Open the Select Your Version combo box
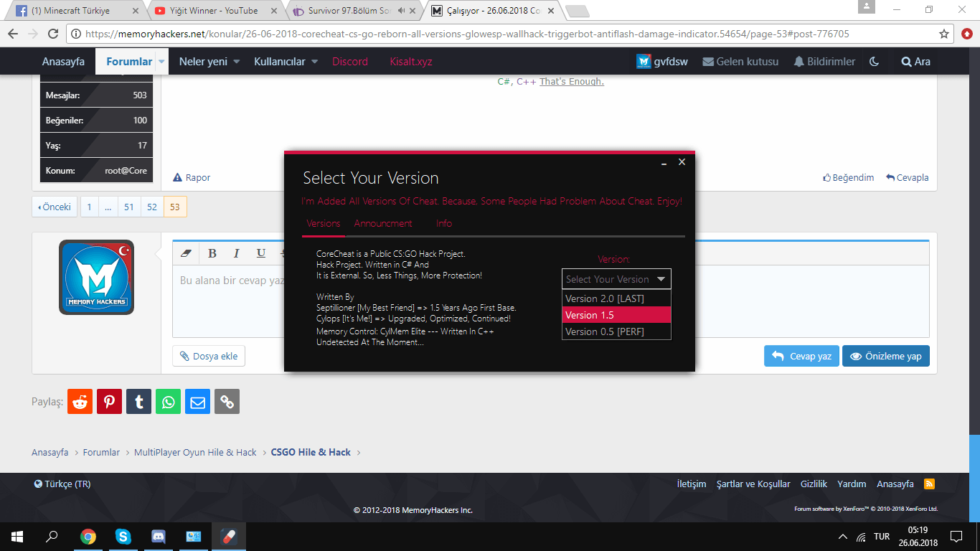980x551 pixels. (x=616, y=279)
